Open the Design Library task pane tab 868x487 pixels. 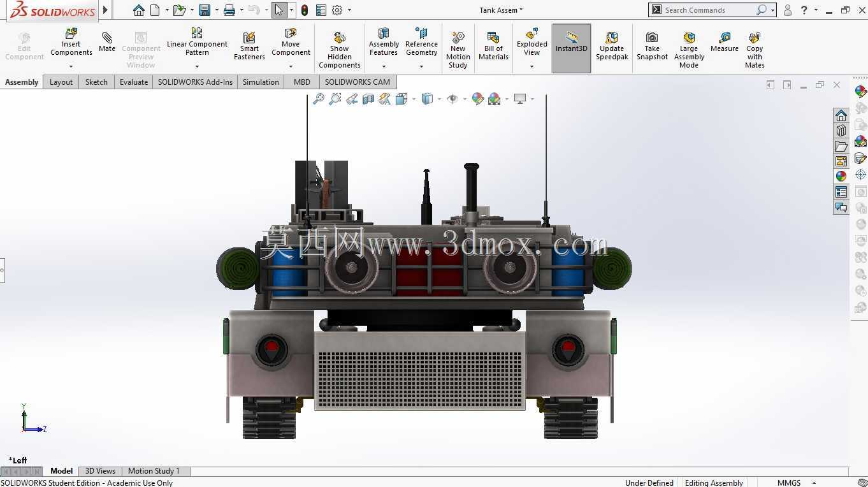[x=841, y=131]
